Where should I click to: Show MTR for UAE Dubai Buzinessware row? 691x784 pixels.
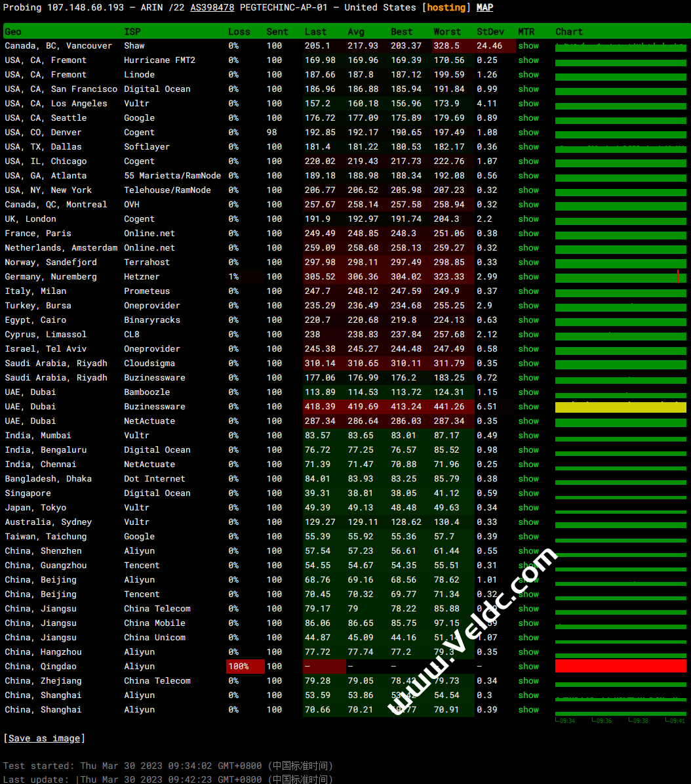528,407
